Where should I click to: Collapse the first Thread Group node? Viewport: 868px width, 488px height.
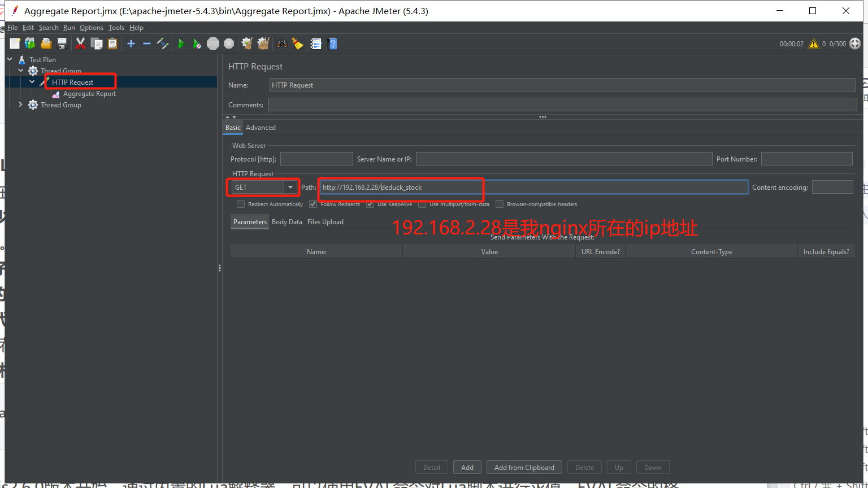pos(21,70)
